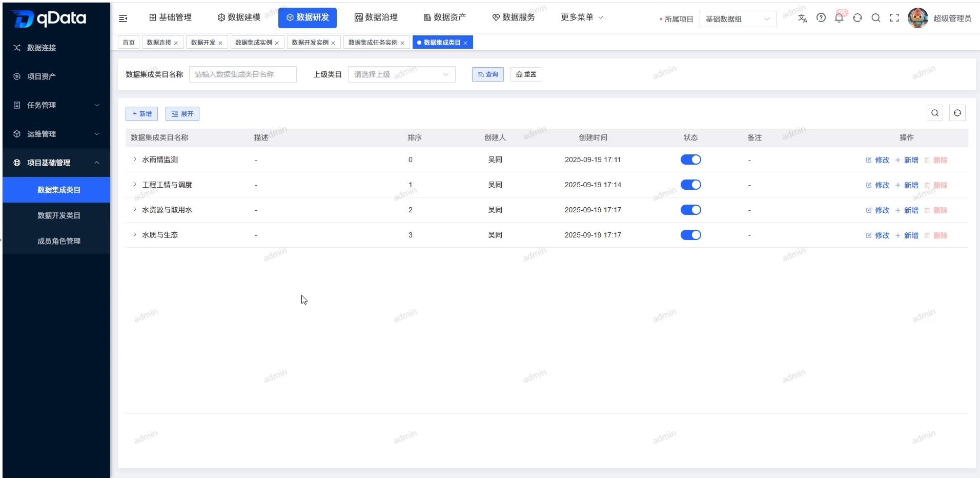Click the 排序 column header
Viewport: 980px width, 478px height.
click(415, 137)
